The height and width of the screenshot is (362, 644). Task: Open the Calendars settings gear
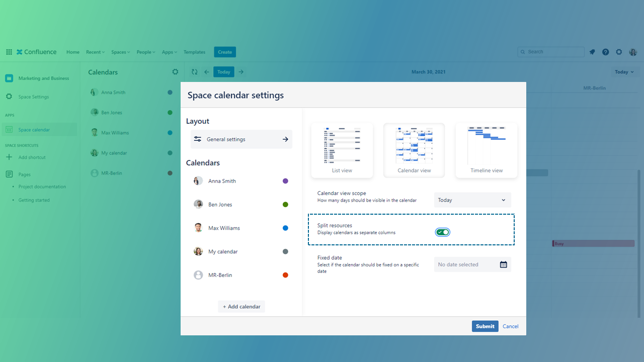point(175,72)
